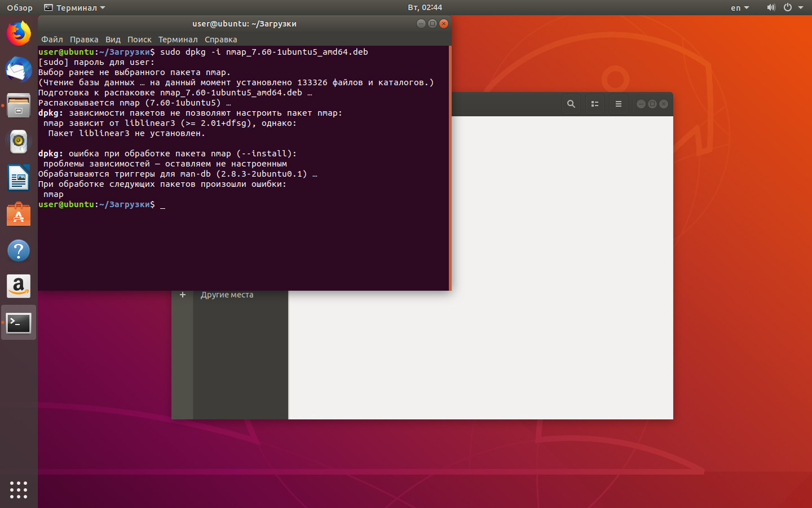The image size is (812, 508).
Task: Open the power menu icon
Action: tap(788, 7)
